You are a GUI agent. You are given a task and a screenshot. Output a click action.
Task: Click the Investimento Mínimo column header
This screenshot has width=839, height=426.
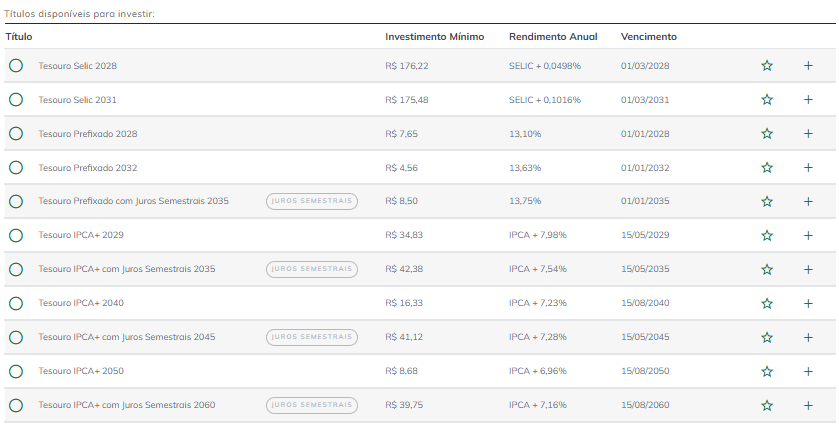(x=434, y=37)
